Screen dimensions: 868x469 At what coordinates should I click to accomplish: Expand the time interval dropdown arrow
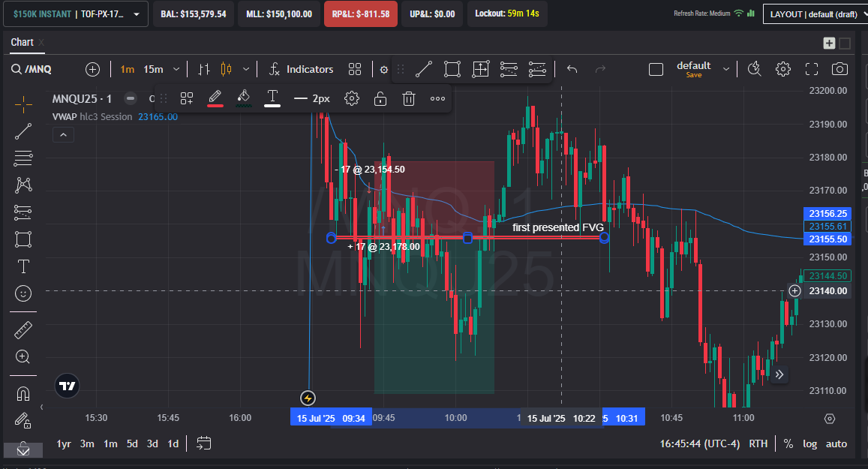pyautogui.click(x=176, y=69)
